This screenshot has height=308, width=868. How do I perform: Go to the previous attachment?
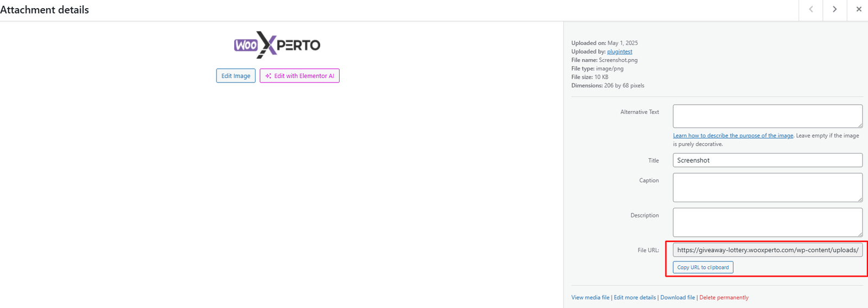click(x=810, y=9)
